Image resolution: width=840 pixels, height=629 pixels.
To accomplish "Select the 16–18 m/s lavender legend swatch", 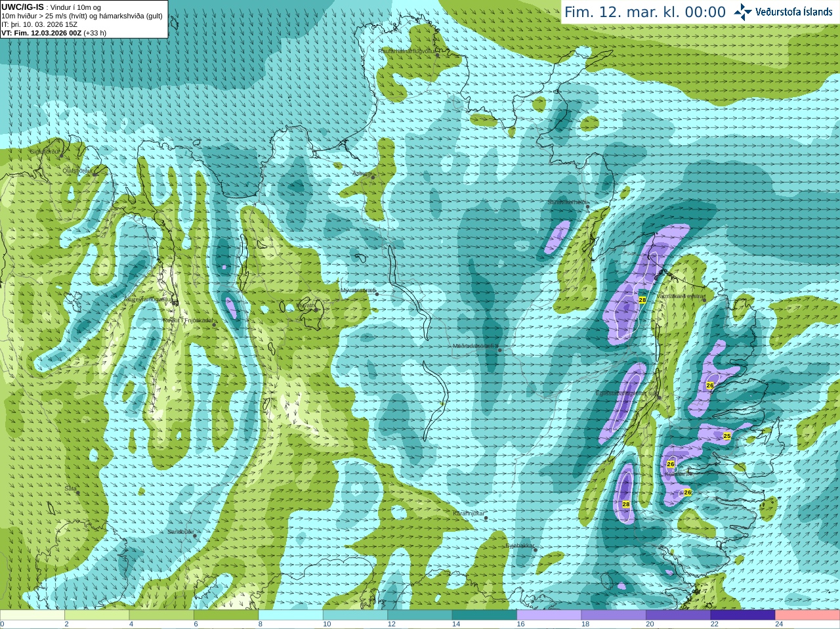I will pos(549,615).
